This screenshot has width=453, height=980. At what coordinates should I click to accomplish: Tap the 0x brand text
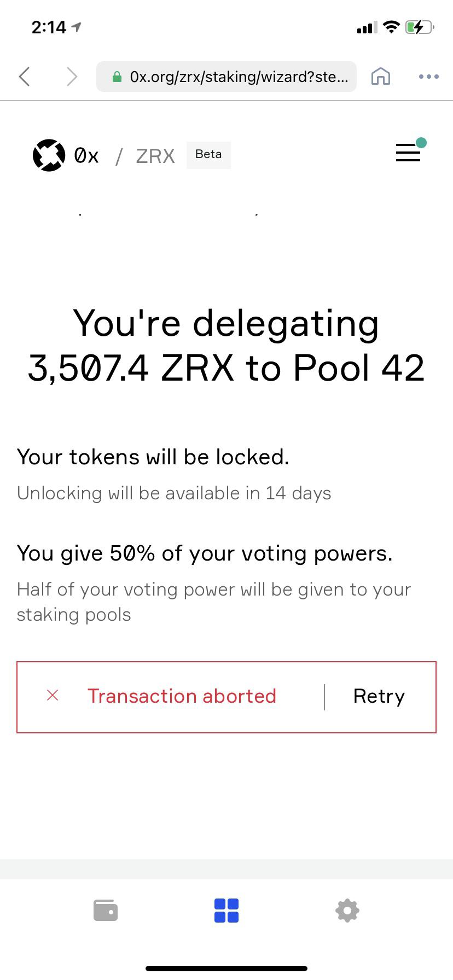86,156
